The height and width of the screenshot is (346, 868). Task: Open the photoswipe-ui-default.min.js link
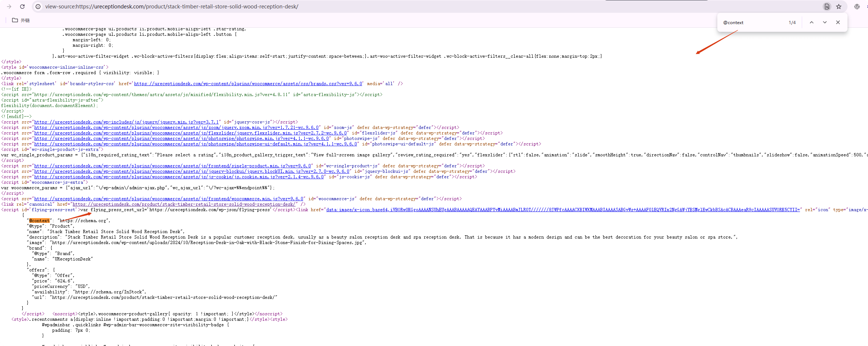click(x=196, y=144)
